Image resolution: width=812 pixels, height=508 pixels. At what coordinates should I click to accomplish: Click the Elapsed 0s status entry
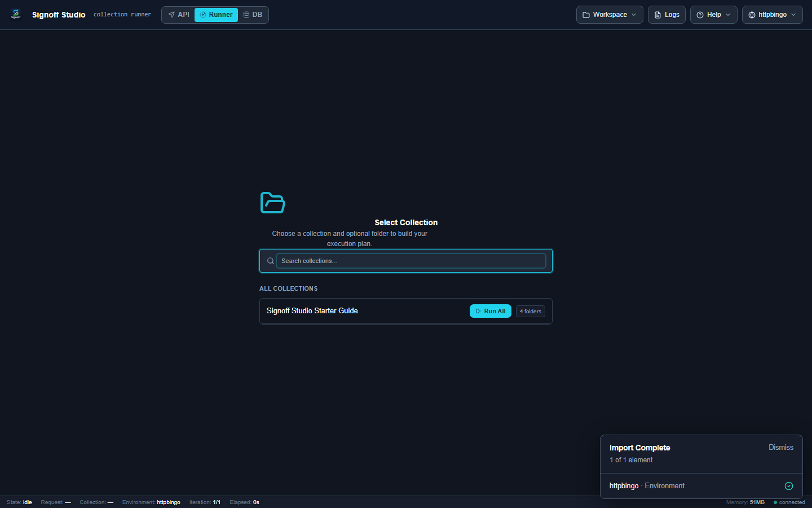coord(244,502)
